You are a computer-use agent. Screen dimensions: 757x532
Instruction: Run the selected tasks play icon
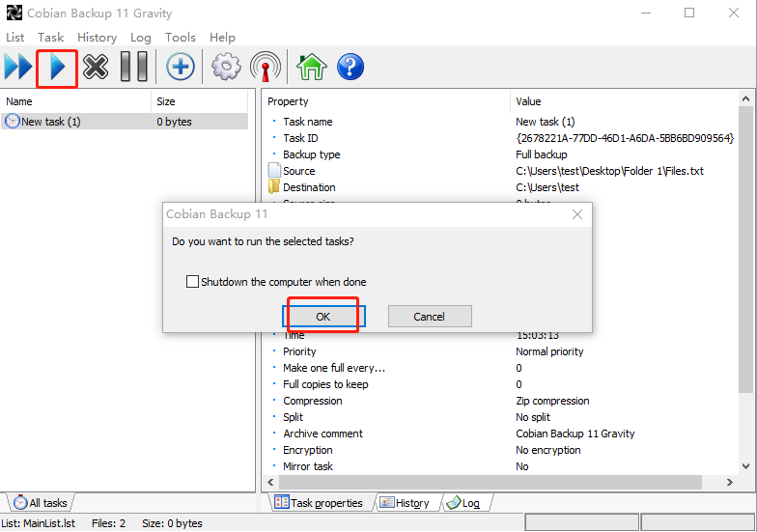point(57,67)
